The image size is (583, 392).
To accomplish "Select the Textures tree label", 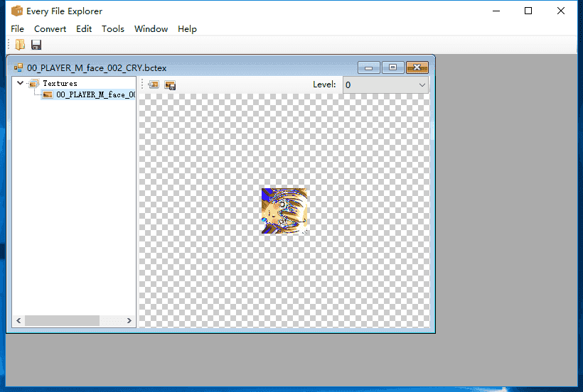I will [x=60, y=84].
